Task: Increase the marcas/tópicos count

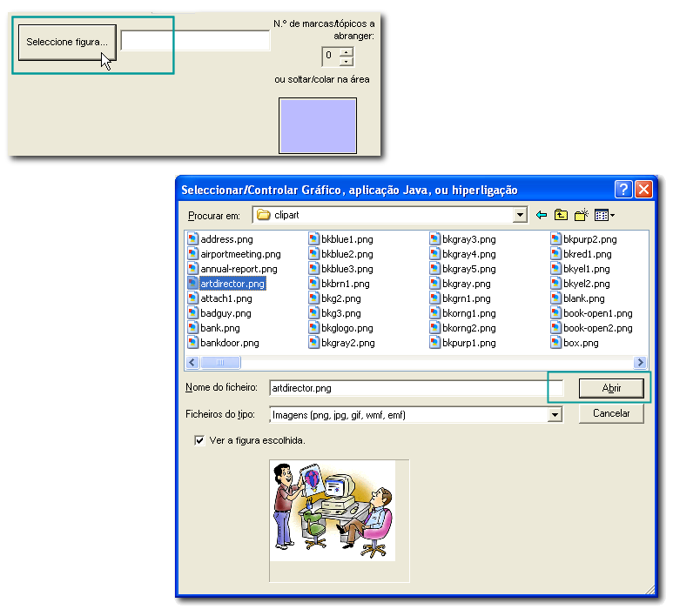Action: click(347, 51)
